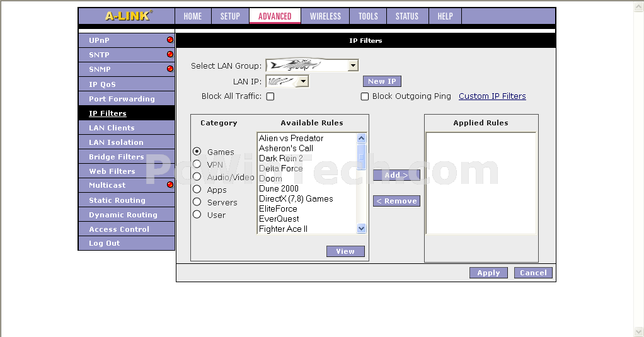The height and width of the screenshot is (337, 644).
Task: Click the Apply button
Action: tap(488, 273)
